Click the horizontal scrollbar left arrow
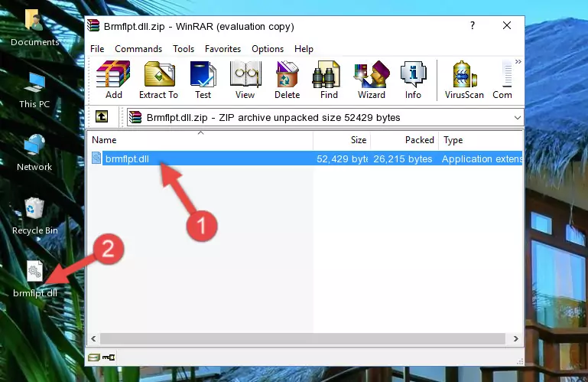The height and width of the screenshot is (382, 588). [x=93, y=338]
